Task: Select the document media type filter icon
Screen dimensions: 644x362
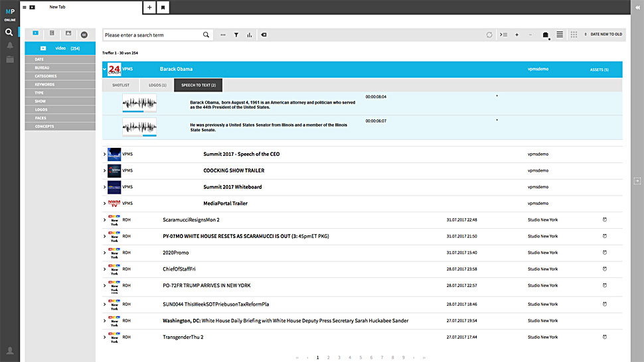Action: [52, 33]
